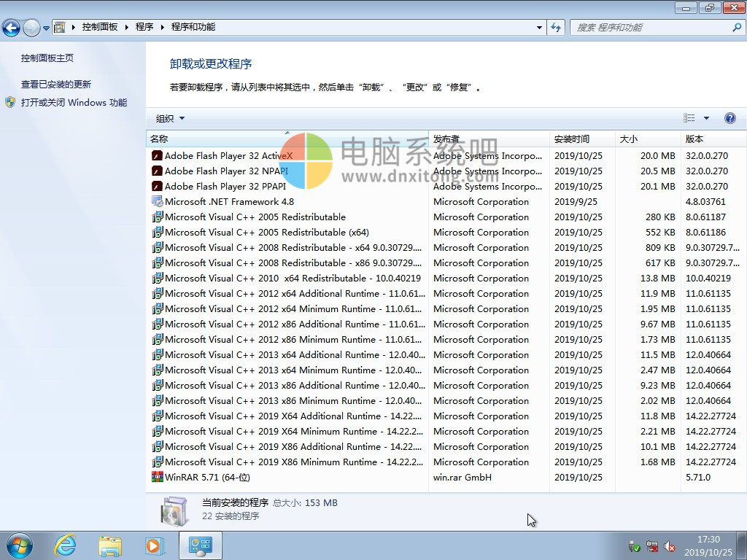Click the Adobe Flash Player 32 ActiveX icon

click(158, 156)
